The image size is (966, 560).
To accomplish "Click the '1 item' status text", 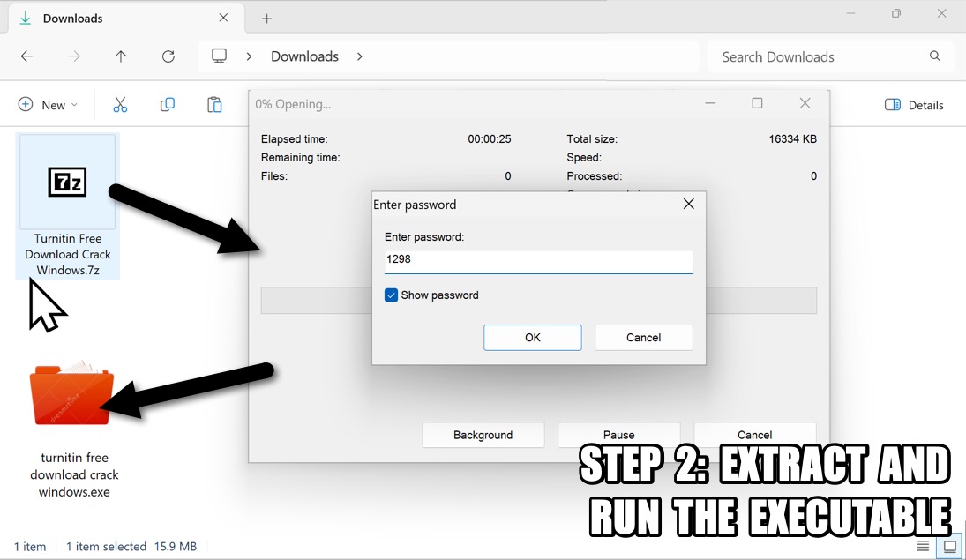I will pos(30,547).
